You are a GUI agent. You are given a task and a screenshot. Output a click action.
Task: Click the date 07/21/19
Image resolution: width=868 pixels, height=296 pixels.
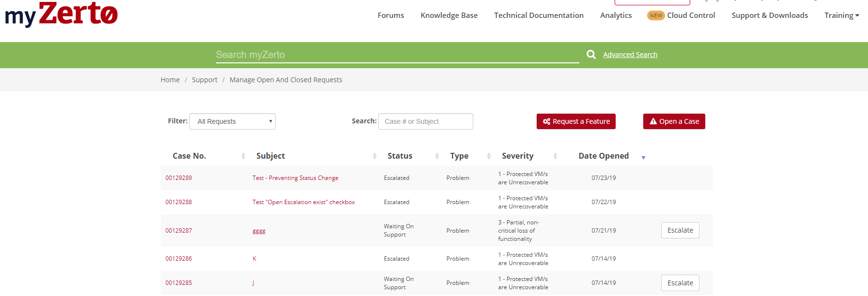(604, 231)
